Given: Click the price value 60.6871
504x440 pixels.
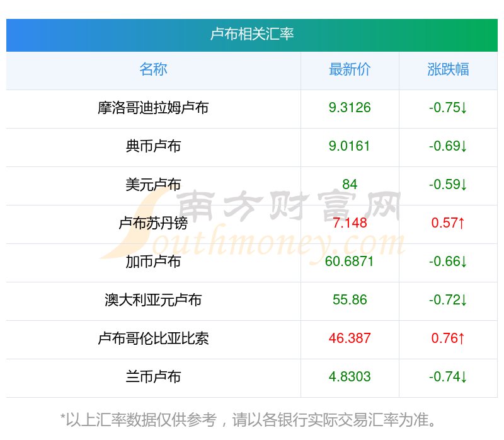Looking at the screenshot, I should [x=350, y=262].
